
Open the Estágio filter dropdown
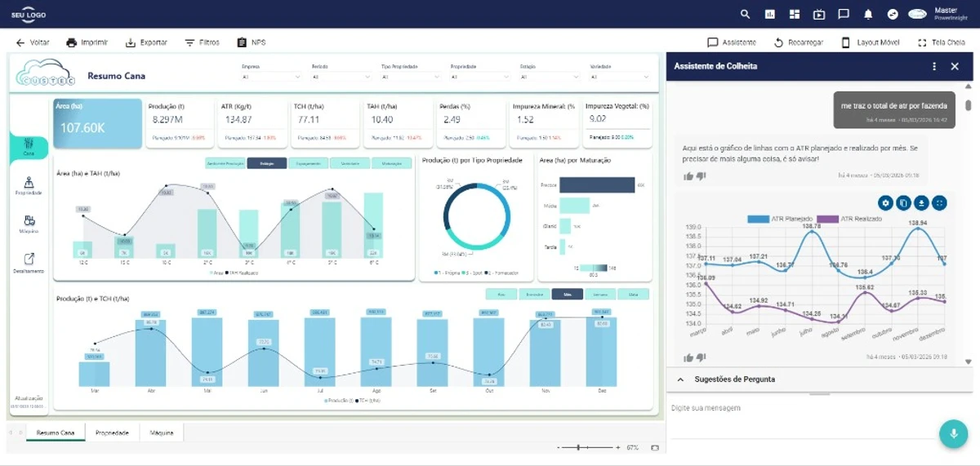pos(549,76)
